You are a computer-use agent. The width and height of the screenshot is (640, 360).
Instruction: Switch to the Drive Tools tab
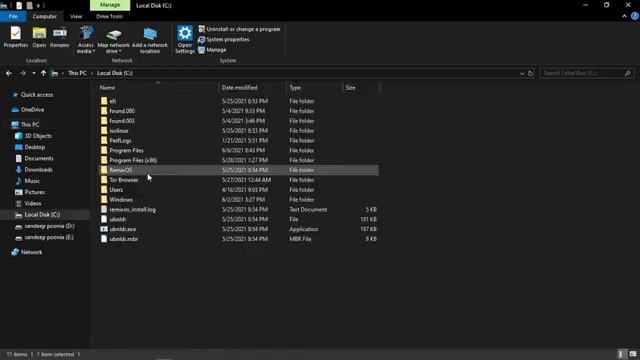coord(109,16)
